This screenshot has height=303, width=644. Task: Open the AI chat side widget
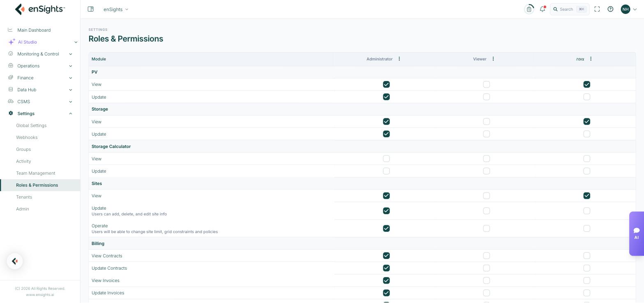coord(637,234)
